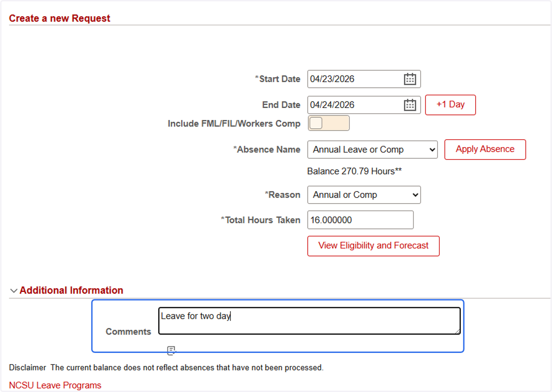
Task: Click the Apply Absence button
Action: pyautogui.click(x=485, y=149)
